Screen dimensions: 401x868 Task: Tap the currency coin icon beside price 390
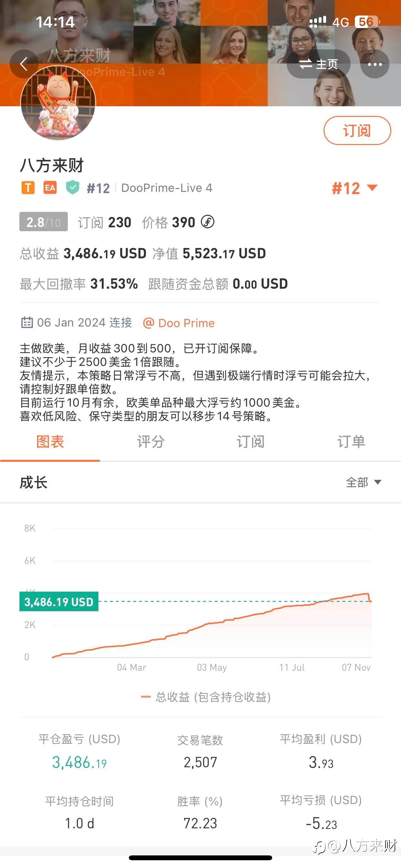tap(208, 222)
